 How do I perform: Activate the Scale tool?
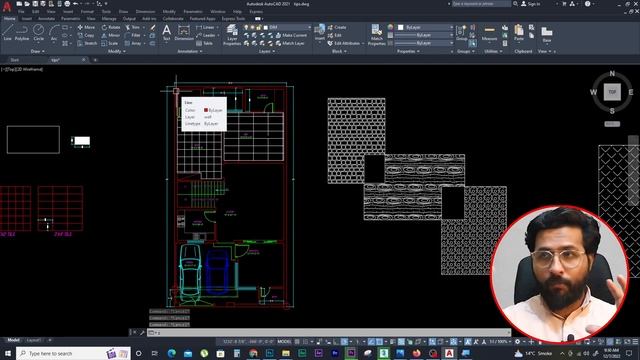(x=109, y=43)
